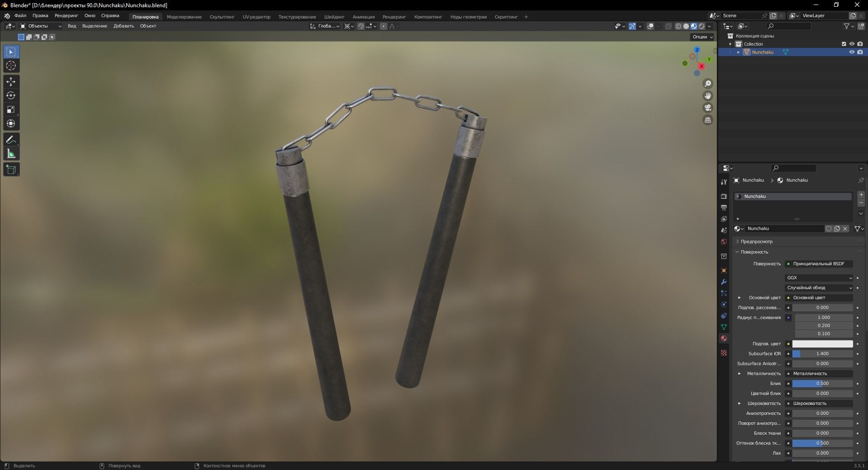Open the Particles properties tab
The width and height of the screenshot is (868, 470).
pos(724,293)
